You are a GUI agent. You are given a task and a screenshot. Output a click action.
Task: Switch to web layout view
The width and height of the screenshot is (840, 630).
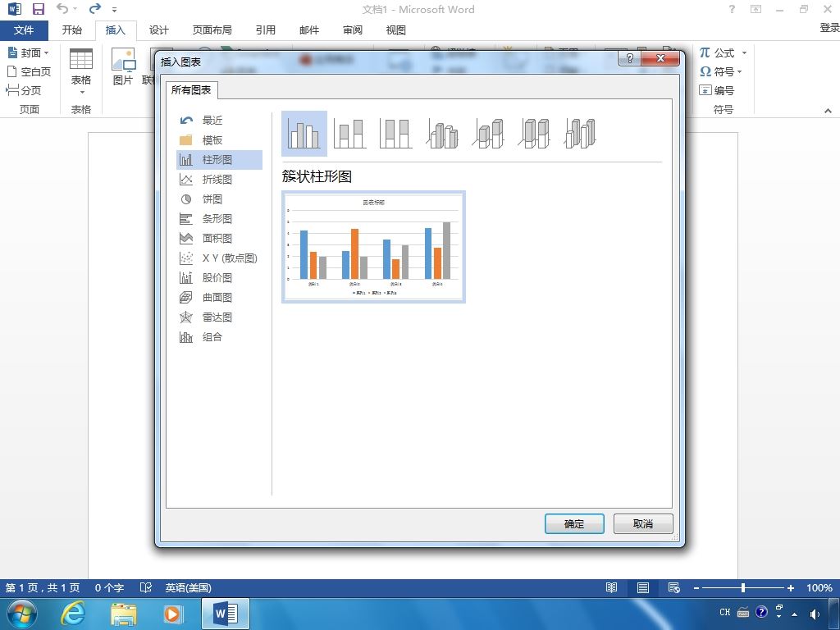point(674,587)
